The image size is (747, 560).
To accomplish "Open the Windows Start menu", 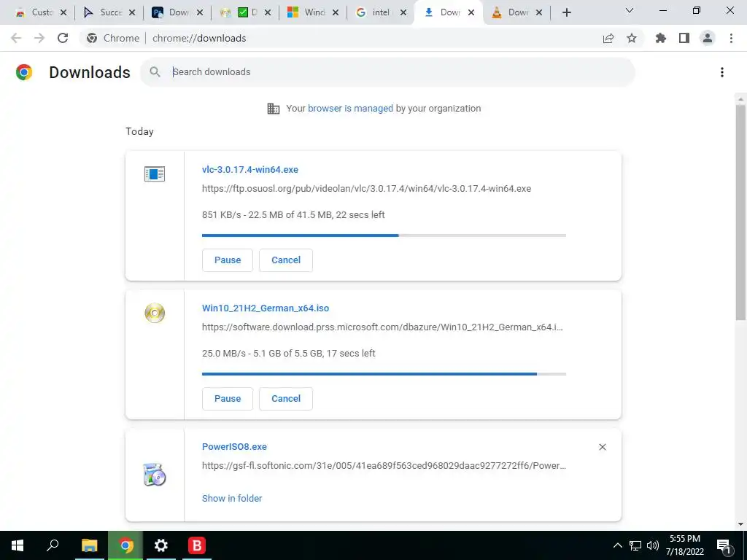I will [18, 545].
